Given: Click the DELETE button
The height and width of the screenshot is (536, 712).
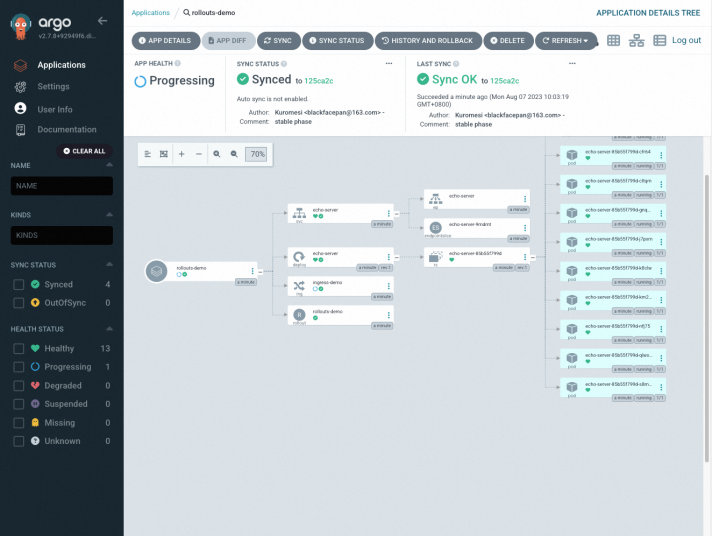Looking at the screenshot, I should click(x=508, y=40).
